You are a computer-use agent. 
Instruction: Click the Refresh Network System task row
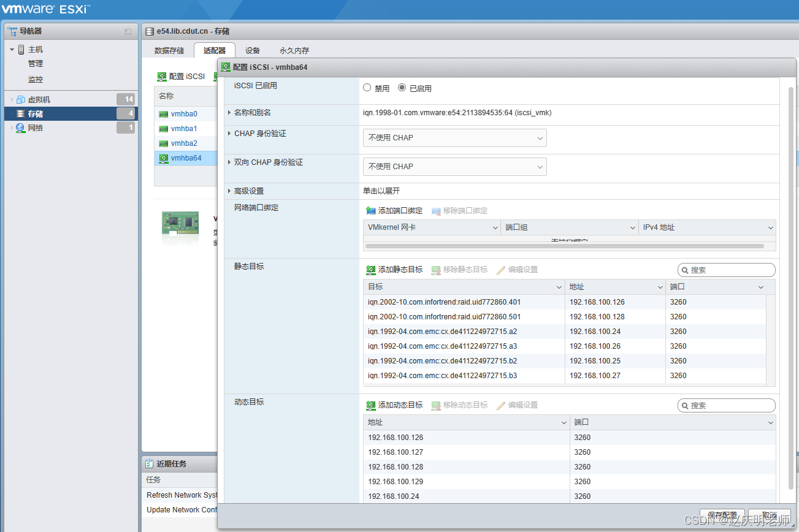[181, 495]
